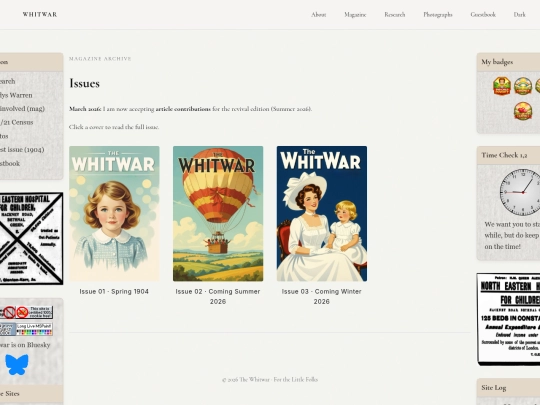Open the Research nav item

[x=395, y=14]
